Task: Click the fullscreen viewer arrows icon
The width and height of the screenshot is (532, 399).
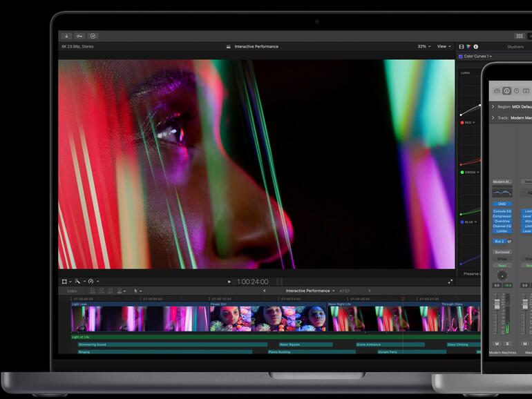Action: pyautogui.click(x=450, y=282)
